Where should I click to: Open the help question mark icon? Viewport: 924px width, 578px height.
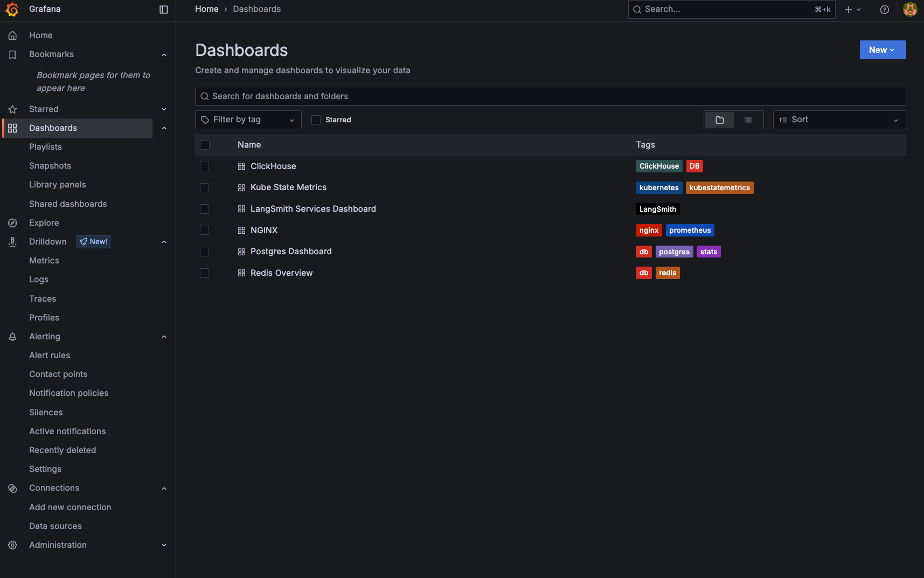pos(884,10)
